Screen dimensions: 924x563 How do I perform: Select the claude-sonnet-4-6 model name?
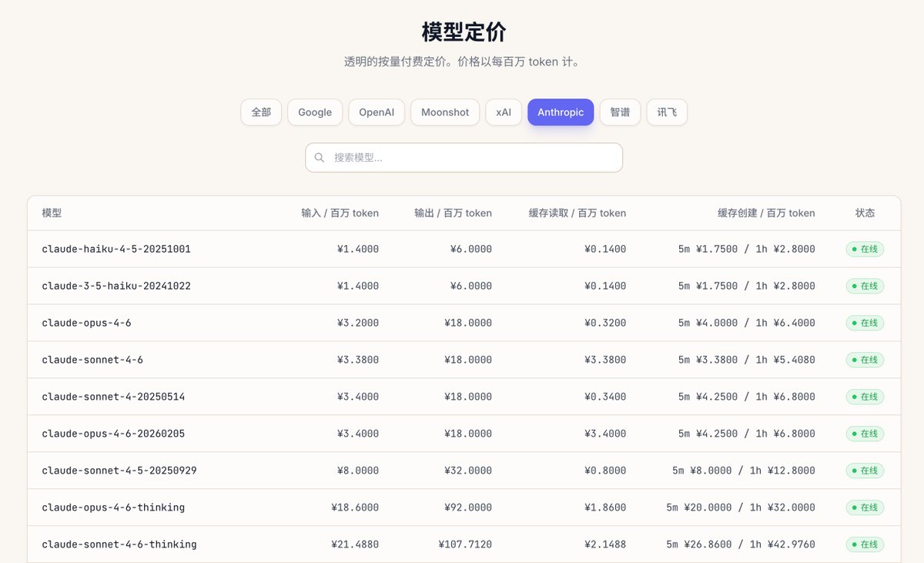pos(92,360)
